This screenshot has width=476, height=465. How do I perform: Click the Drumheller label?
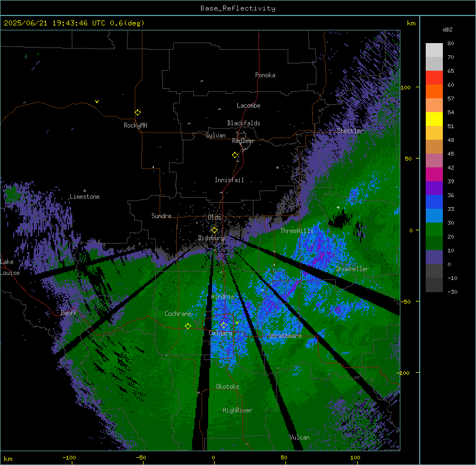coord(352,269)
